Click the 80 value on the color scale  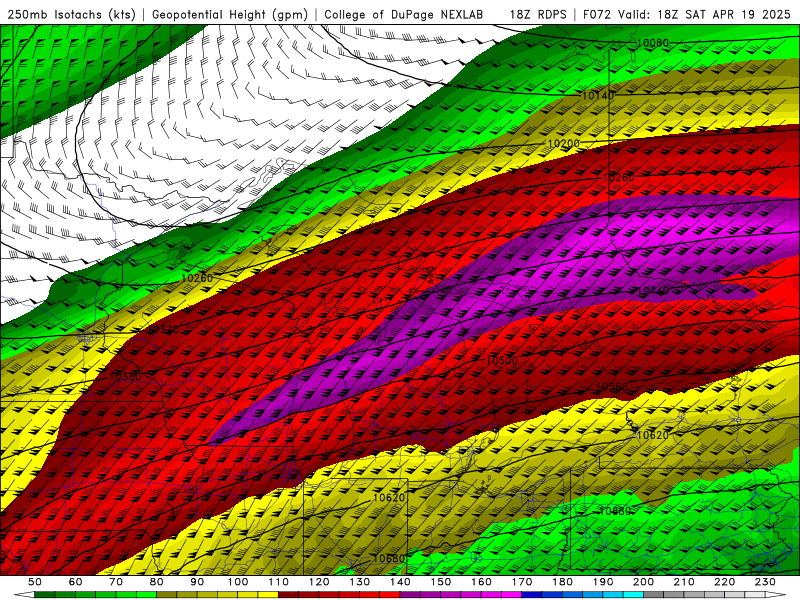click(x=157, y=582)
